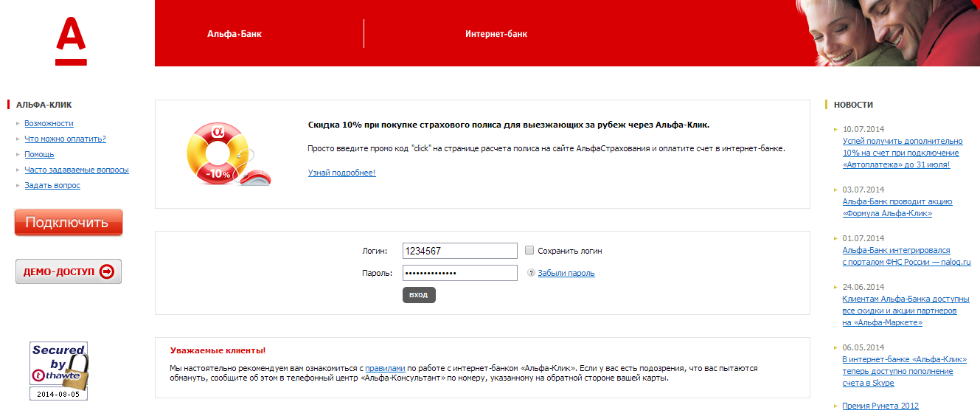Click the red Alfa-Bank A logo
This screenshot has height=416, width=980.
(71, 41)
